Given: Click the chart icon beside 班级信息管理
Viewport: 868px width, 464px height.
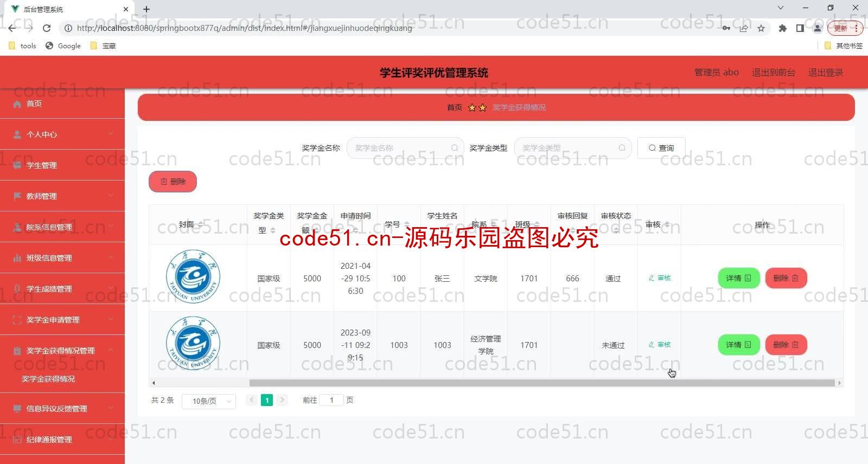Looking at the screenshot, I should 17,258.
